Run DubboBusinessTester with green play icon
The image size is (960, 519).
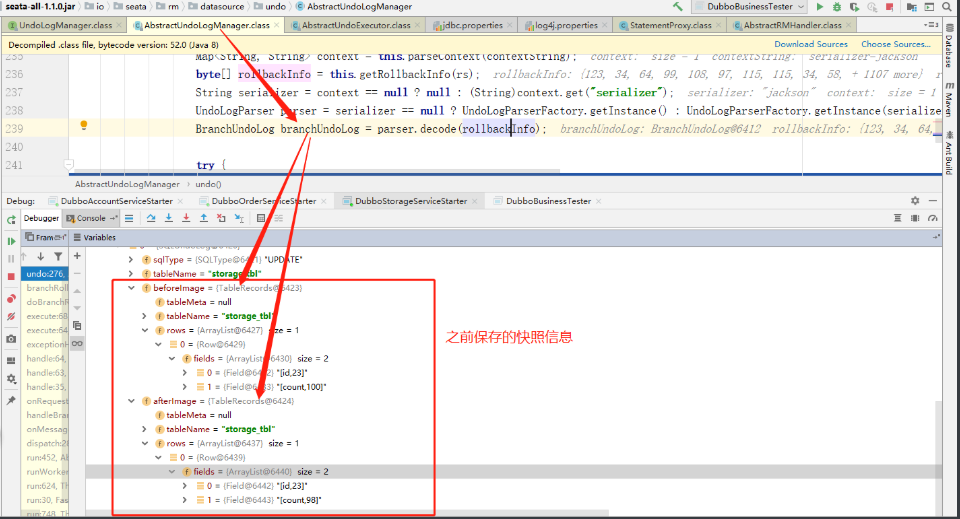pyautogui.click(x=820, y=7)
